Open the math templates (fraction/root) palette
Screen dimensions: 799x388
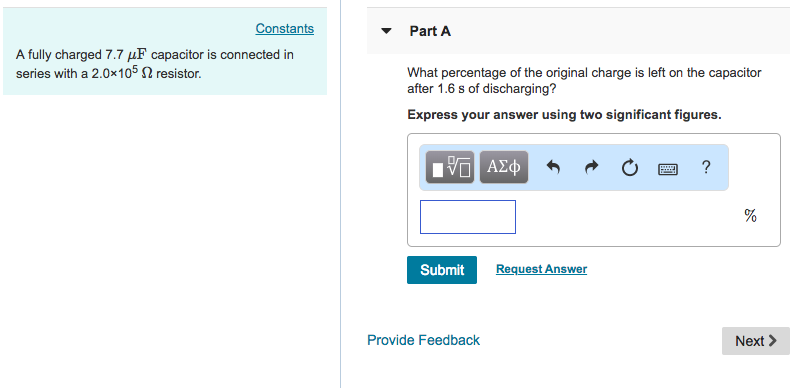pyautogui.click(x=449, y=167)
